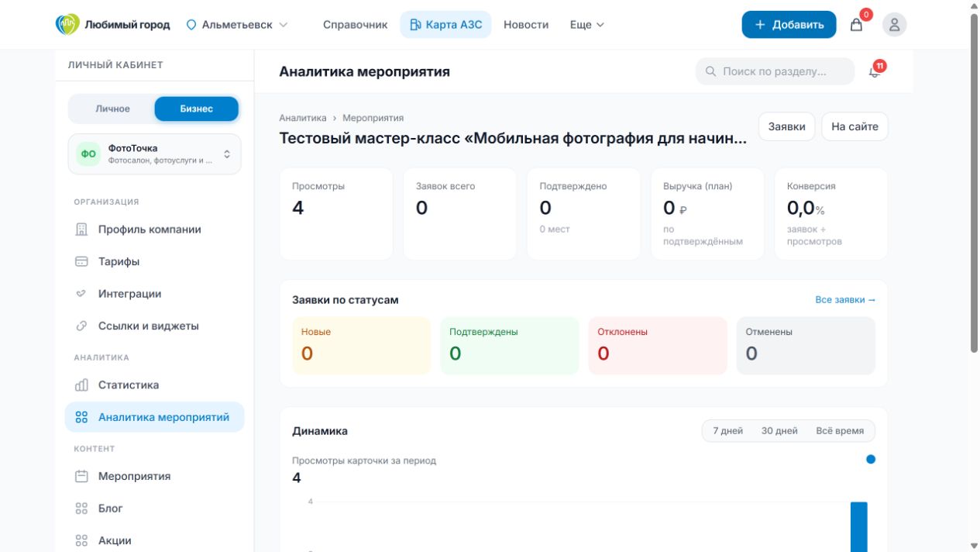This screenshot has height=552, width=980.
Task: Select the Всё время period
Action: [840, 430]
